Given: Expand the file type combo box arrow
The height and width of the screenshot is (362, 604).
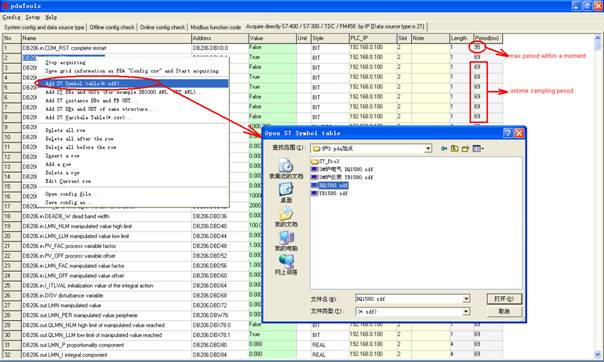Looking at the screenshot, I should point(466,311).
